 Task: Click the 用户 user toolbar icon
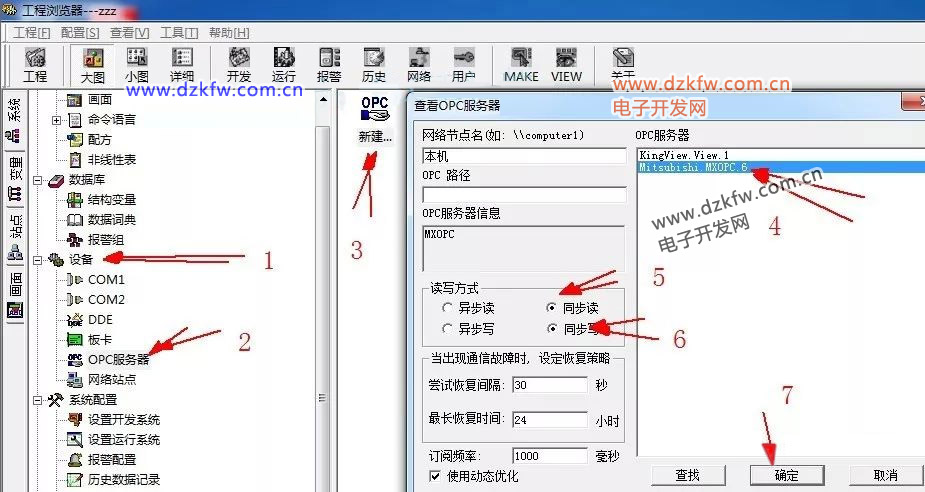tap(464, 64)
